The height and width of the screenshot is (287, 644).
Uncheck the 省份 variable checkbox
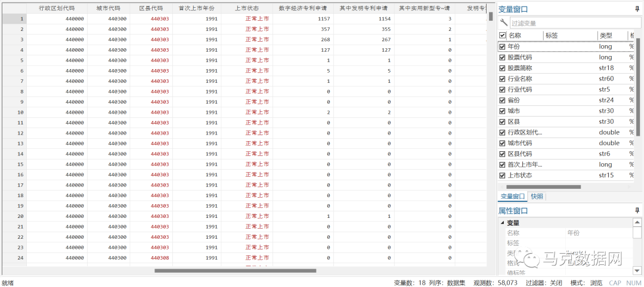point(502,100)
